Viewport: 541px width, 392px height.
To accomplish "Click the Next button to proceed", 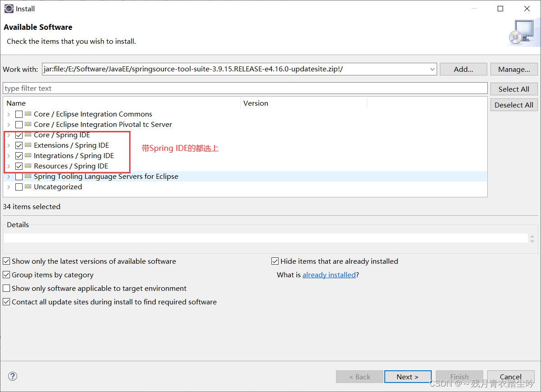I will click(407, 376).
